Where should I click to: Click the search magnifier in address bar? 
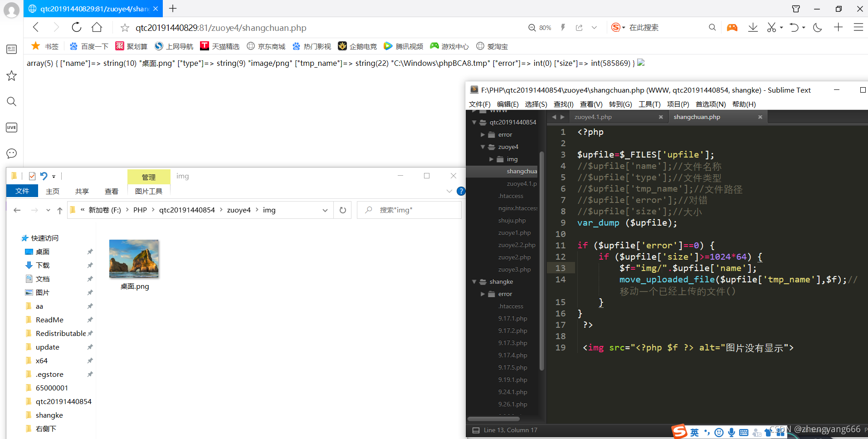tap(712, 27)
